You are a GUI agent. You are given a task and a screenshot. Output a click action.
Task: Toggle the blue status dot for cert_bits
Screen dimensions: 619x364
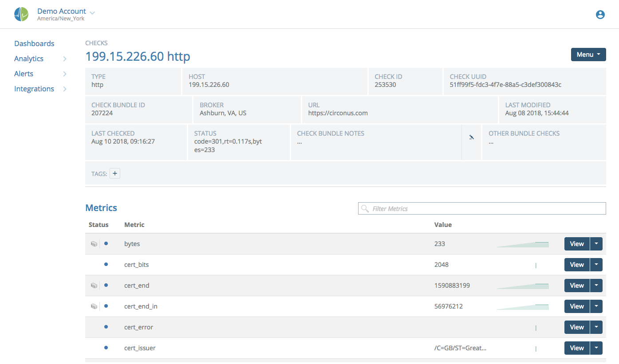(x=106, y=264)
